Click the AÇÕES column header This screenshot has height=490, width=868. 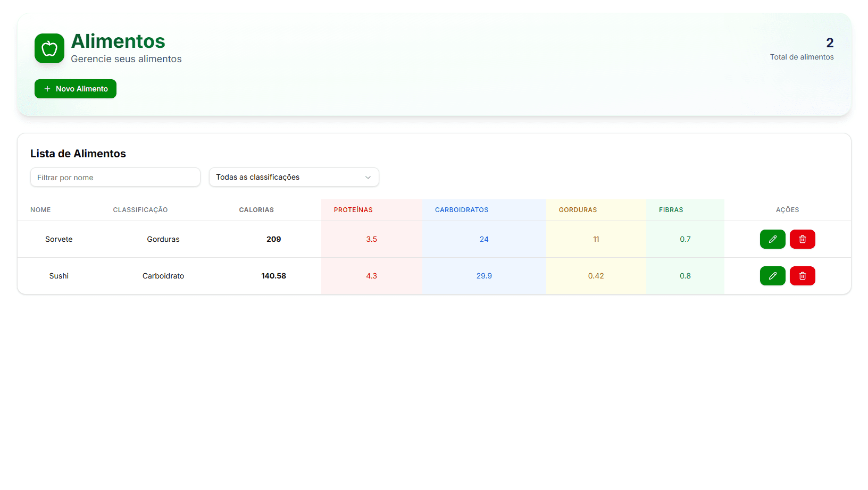(787, 210)
